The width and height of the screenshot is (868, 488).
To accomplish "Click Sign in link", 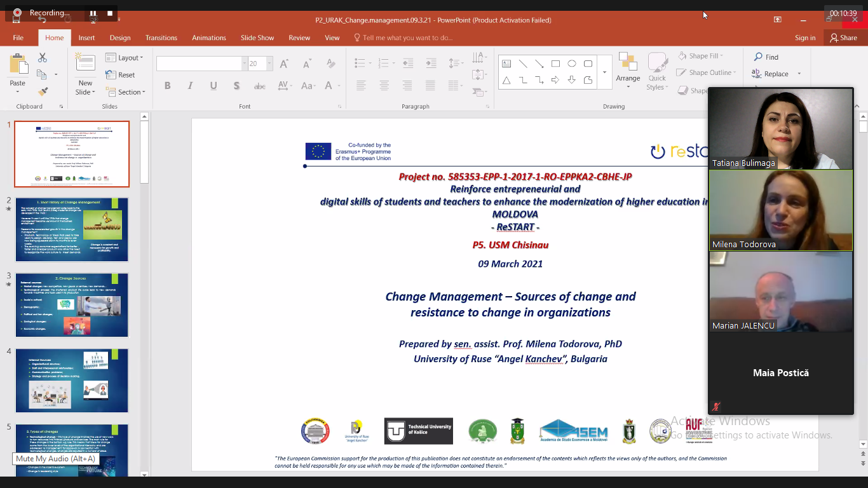I will pos(805,37).
